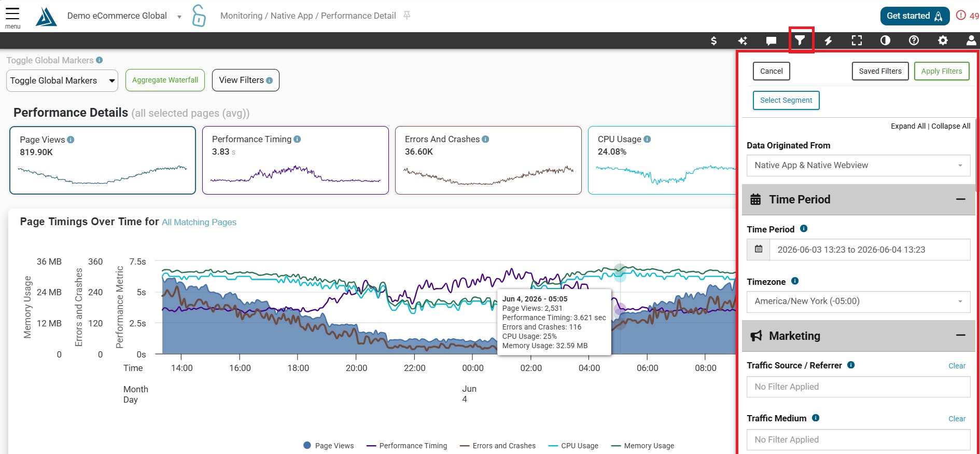Clear the Traffic Medium filter
Screen dimensions: 980x454
[957, 419]
